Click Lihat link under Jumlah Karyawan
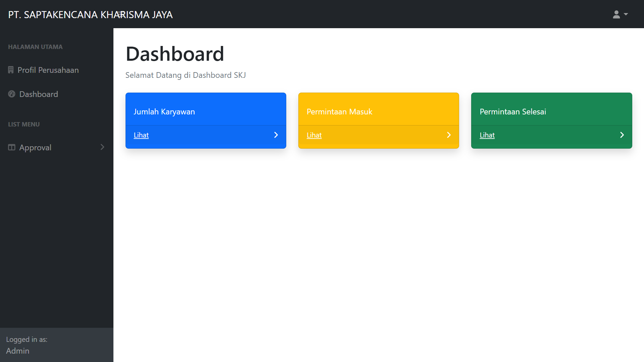The image size is (644, 362). (x=141, y=135)
